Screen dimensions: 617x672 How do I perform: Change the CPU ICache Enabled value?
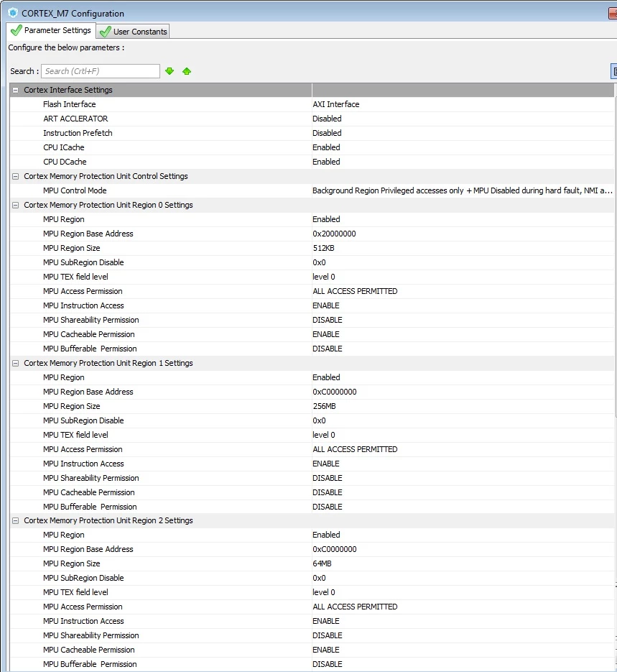point(463,147)
